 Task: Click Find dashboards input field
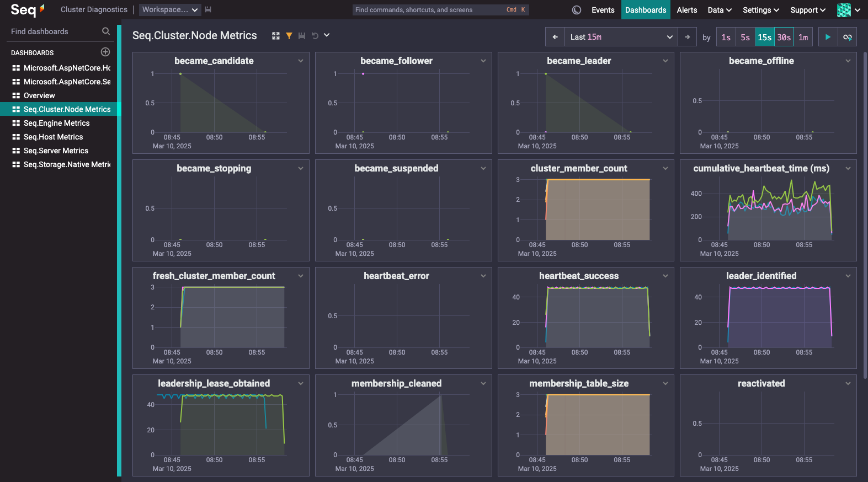click(55, 31)
